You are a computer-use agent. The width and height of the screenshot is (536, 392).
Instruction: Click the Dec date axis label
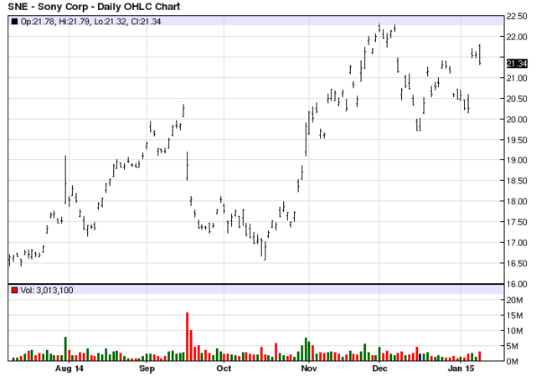click(x=379, y=369)
